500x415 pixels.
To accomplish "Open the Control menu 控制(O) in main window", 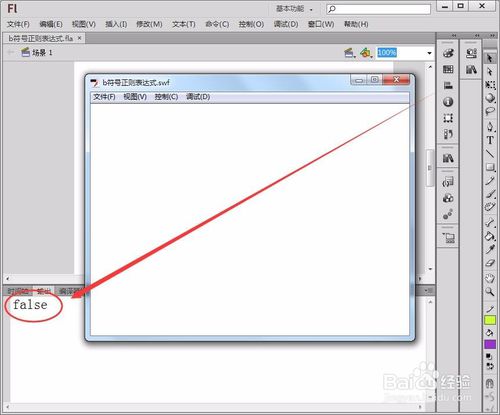I will pos(251,24).
